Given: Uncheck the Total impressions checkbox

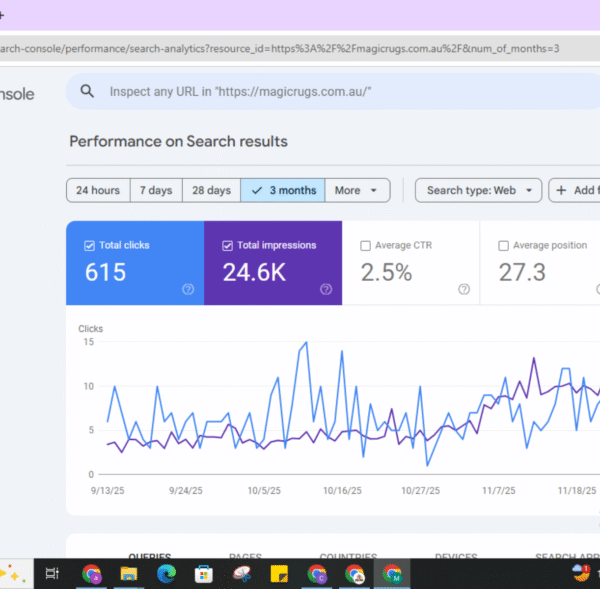Looking at the screenshot, I should point(228,245).
